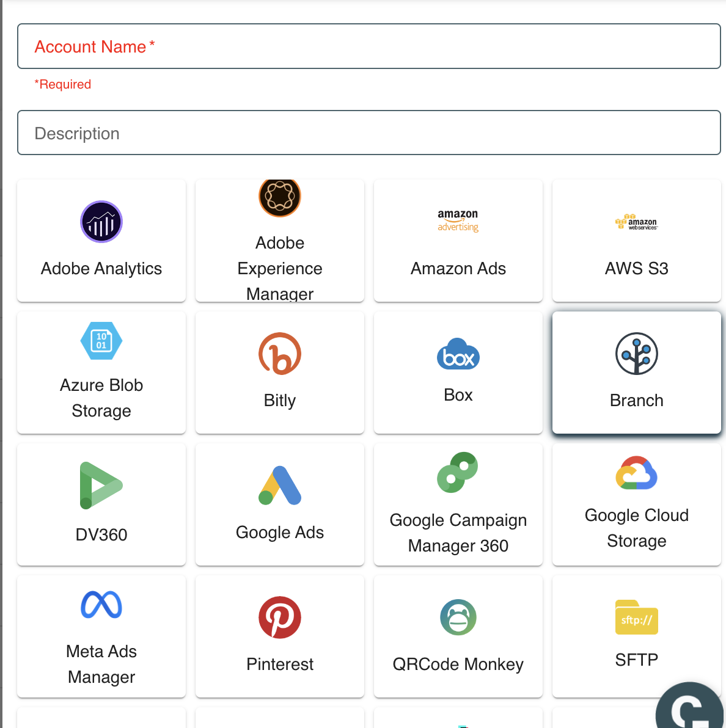The image size is (726, 728).
Task: Click the red Pinterest logo
Action: (280, 617)
